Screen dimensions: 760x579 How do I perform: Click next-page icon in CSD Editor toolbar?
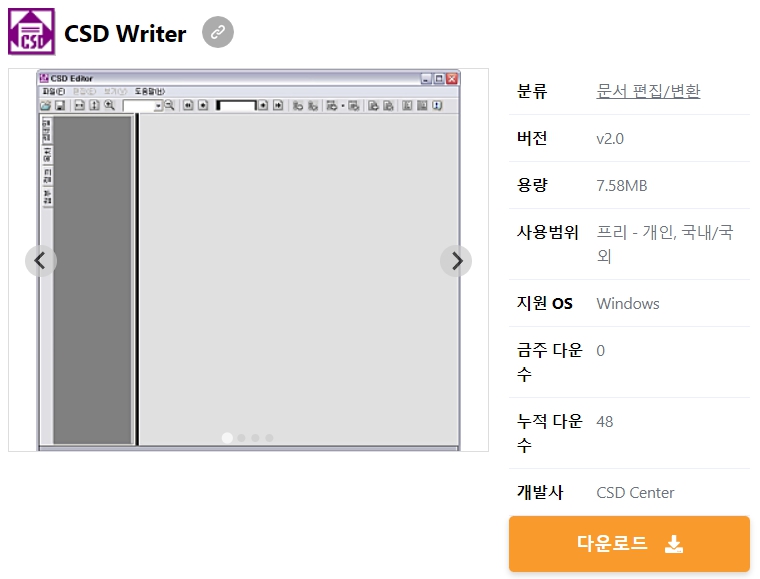(x=263, y=105)
